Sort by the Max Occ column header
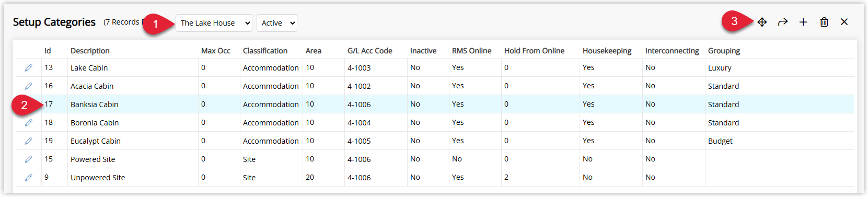Screen dimensions: 868x197 [x=216, y=51]
